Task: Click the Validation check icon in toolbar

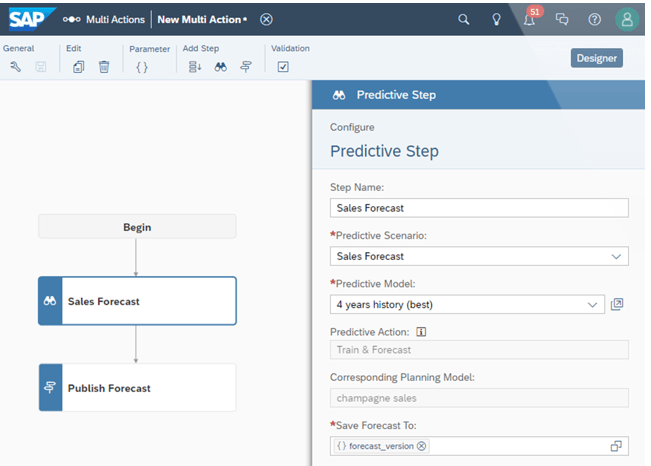Action: 283,67
